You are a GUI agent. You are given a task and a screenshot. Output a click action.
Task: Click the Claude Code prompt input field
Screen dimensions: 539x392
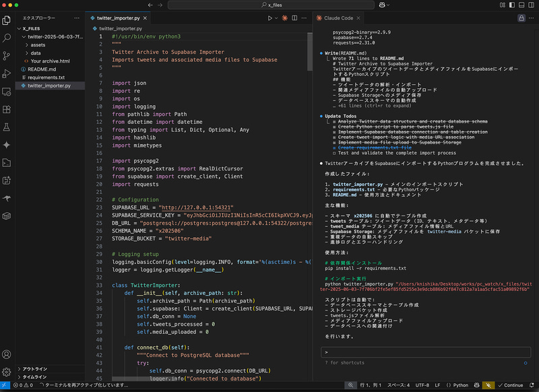(424, 352)
